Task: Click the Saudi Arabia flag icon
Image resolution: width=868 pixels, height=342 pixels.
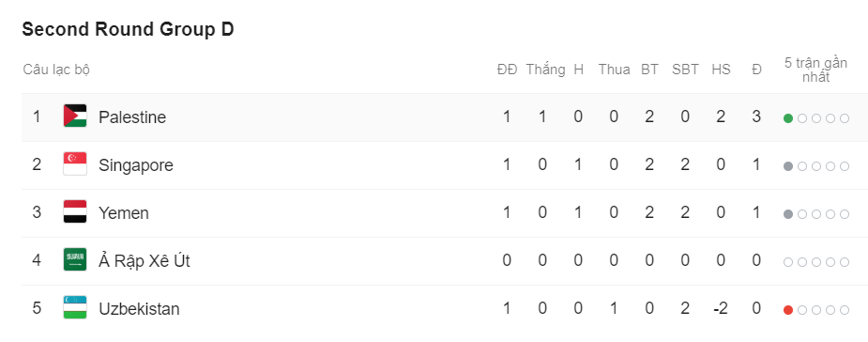Action: pos(75,259)
